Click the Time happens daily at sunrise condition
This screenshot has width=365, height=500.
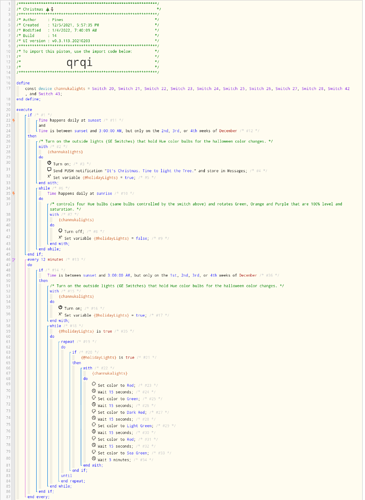click(80, 193)
